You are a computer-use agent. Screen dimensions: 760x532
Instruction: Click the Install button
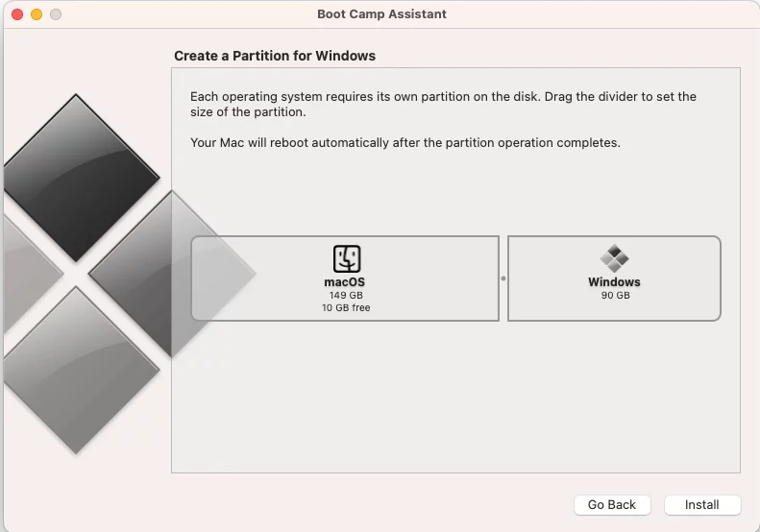[701, 505]
